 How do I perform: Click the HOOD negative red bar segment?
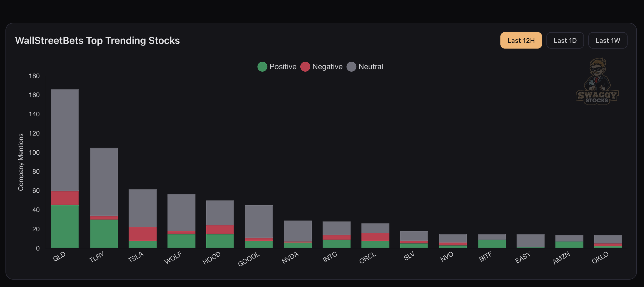(x=220, y=230)
